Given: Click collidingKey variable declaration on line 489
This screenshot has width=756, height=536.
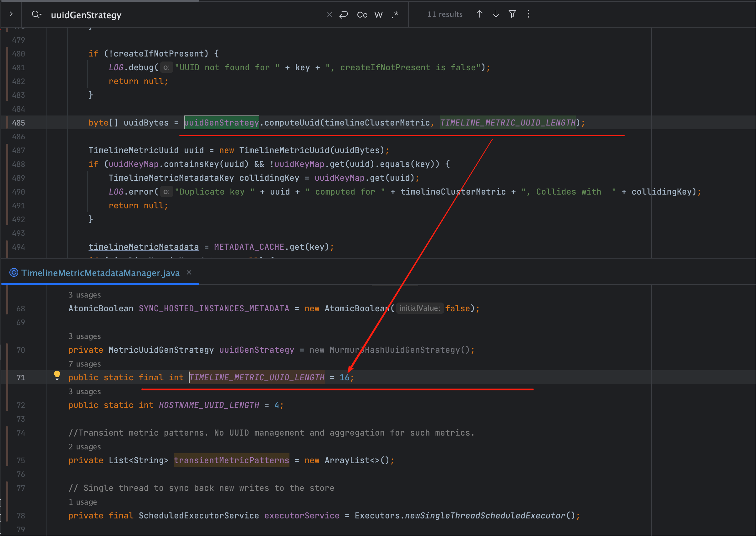Looking at the screenshot, I should [269, 178].
